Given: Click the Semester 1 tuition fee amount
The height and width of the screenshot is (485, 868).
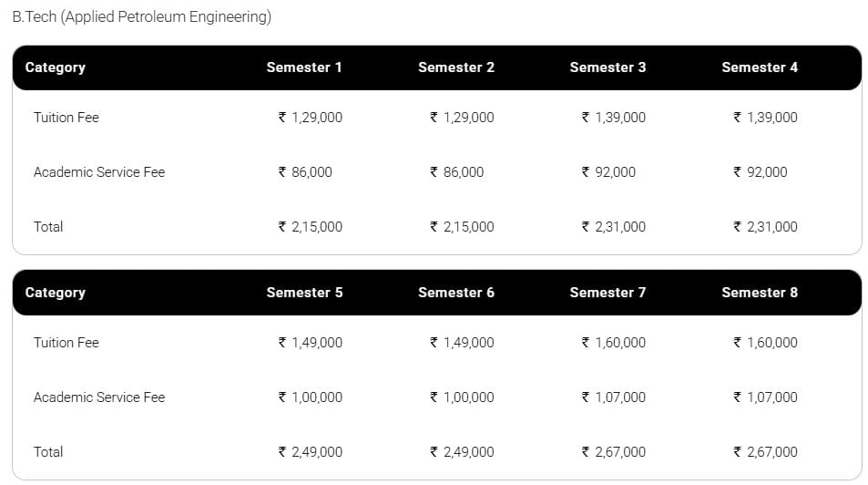Looking at the screenshot, I should [311, 118].
